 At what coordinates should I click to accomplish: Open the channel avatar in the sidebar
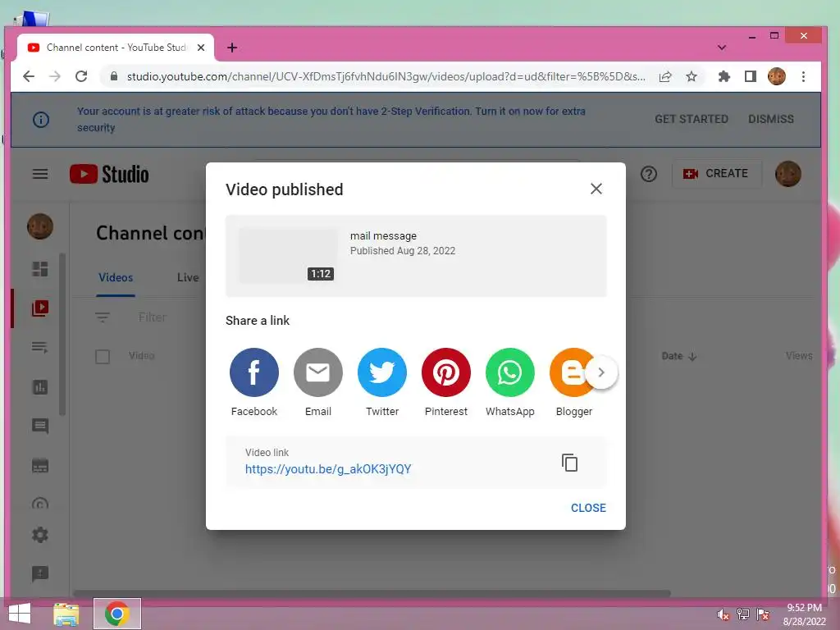coord(40,226)
